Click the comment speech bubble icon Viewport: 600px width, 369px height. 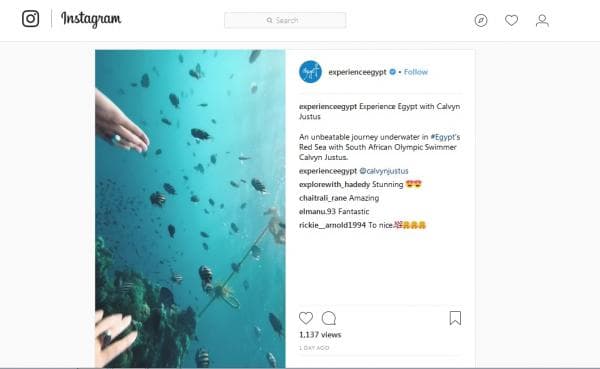point(329,318)
